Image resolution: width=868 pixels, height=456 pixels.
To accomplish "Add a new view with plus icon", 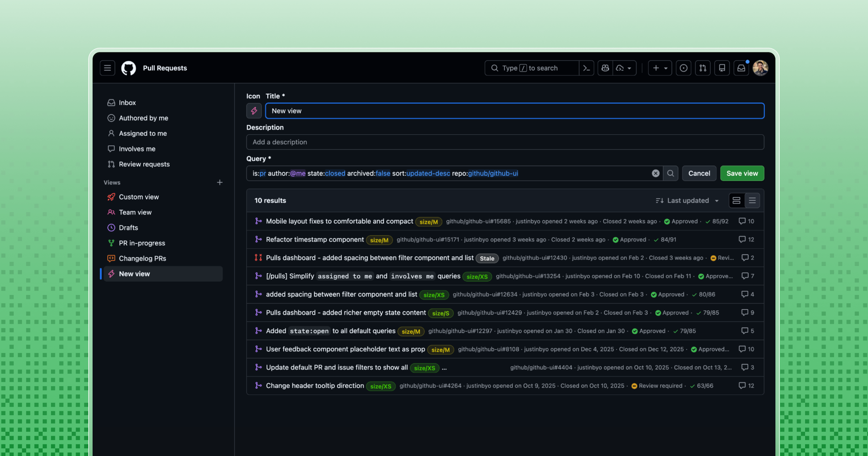I will tap(220, 182).
